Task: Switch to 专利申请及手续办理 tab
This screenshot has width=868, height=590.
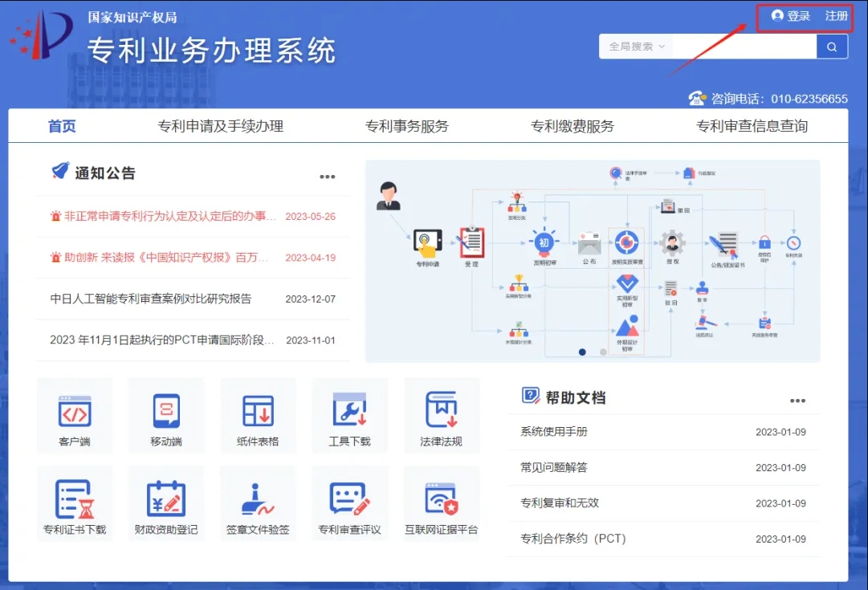Action: [x=220, y=126]
